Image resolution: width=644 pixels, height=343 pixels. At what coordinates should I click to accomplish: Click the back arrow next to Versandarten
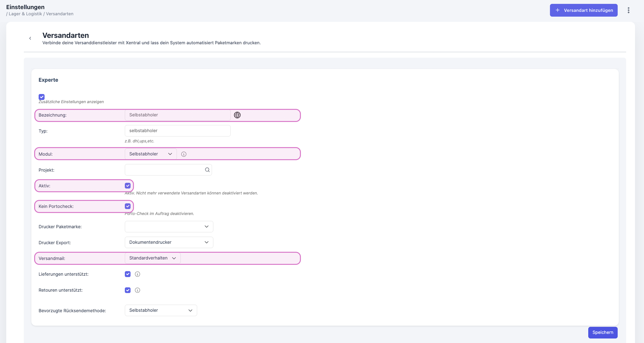coord(30,38)
